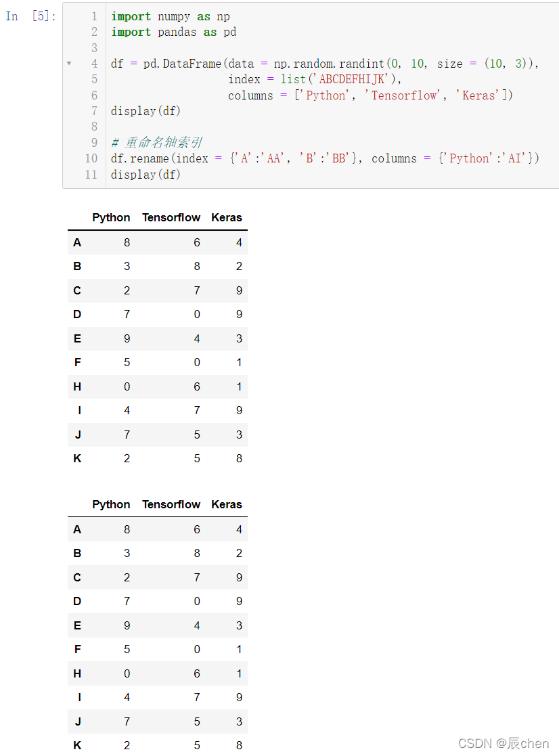This screenshot has height=756, width=559.
Task: Click the In [5] cell prompt
Action: click(x=31, y=16)
